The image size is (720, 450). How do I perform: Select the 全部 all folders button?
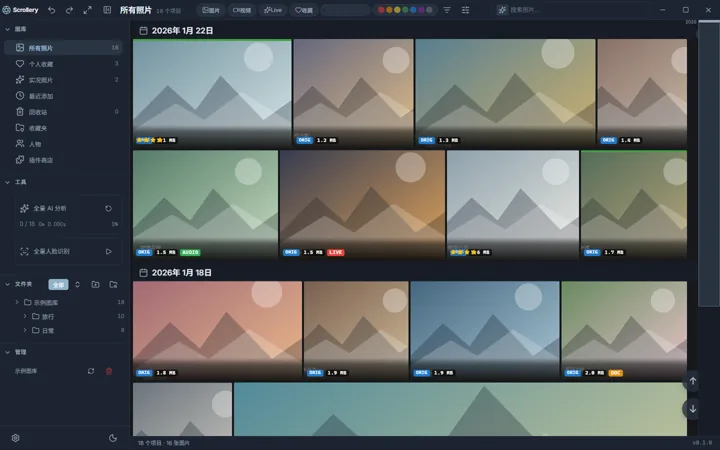[x=58, y=285]
